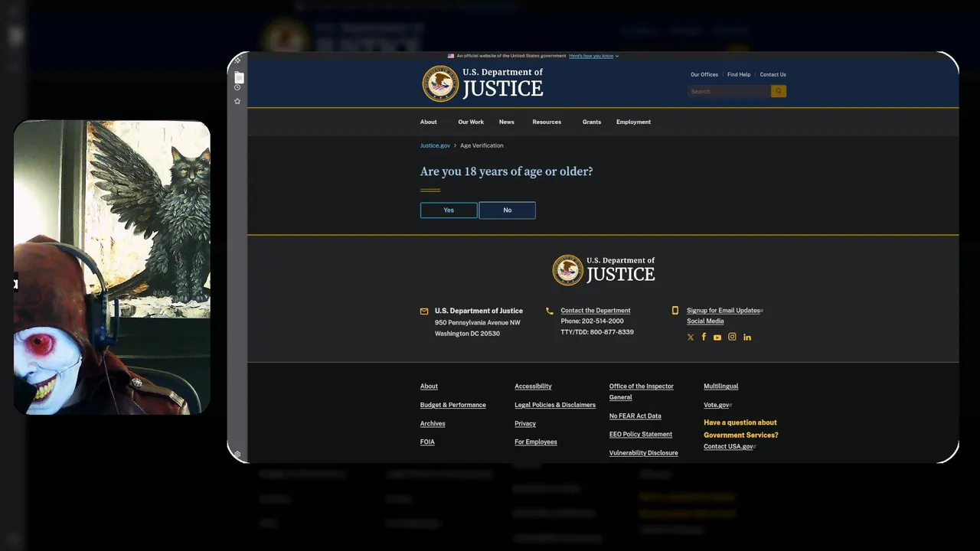Click the sparkle icon in the browser sidebar
Screen dimensions: 980x551
pos(237,60)
